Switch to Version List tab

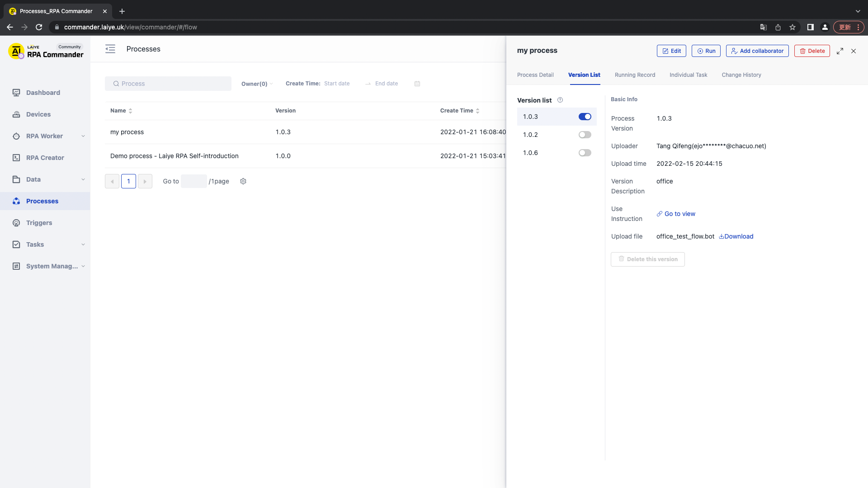click(x=584, y=75)
